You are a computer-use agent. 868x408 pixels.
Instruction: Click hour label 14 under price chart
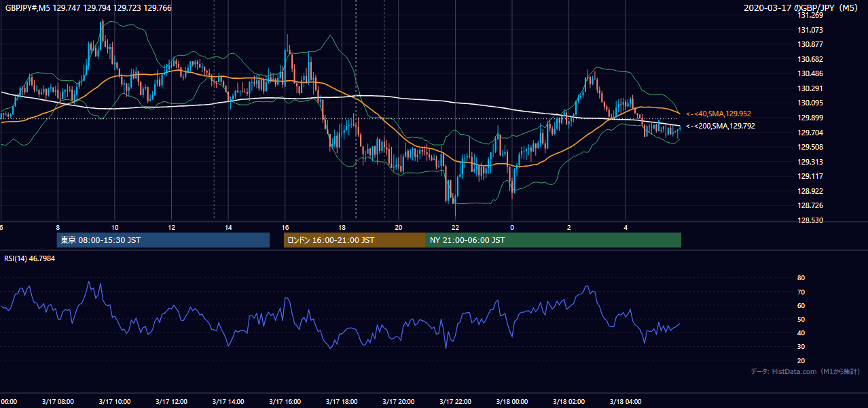click(x=228, y=228)
